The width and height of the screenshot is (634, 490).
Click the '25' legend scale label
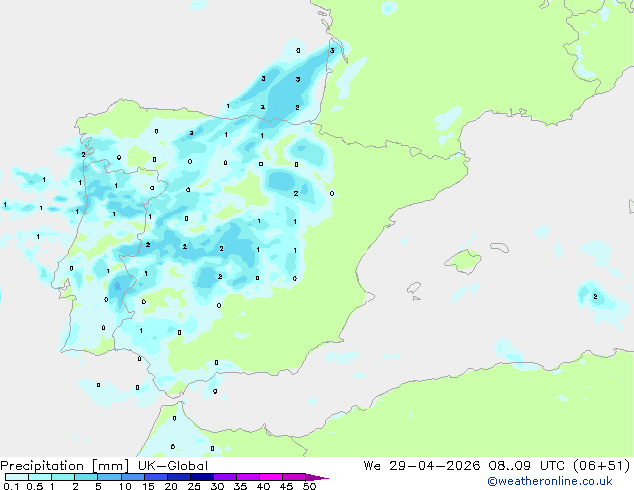tap(194, 486)
